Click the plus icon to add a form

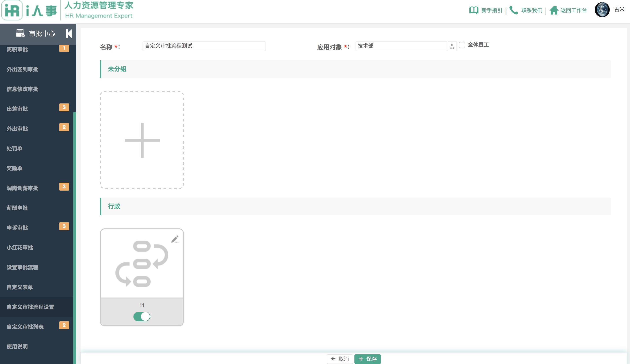(x=142, y=140)
